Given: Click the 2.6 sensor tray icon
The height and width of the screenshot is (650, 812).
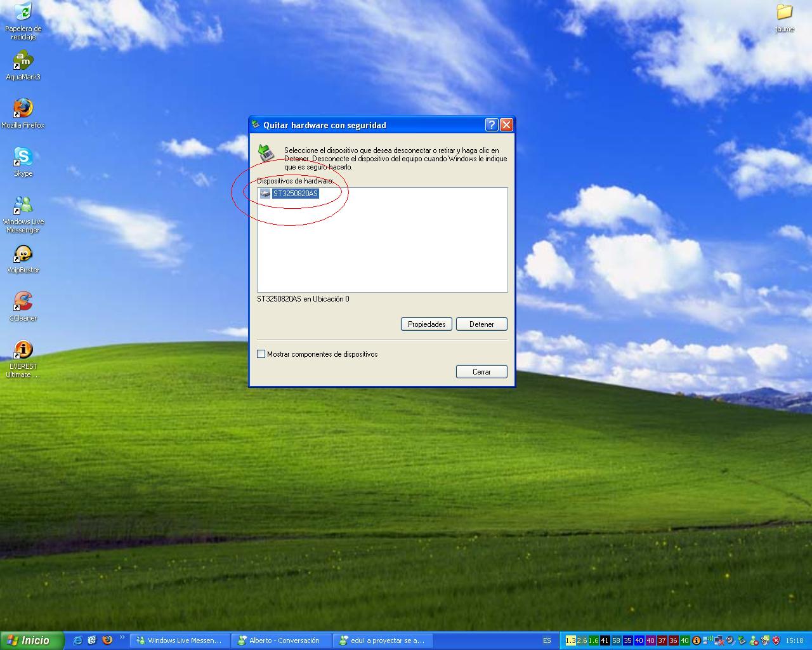Looking at the screenshot, I should click(582, 640).
